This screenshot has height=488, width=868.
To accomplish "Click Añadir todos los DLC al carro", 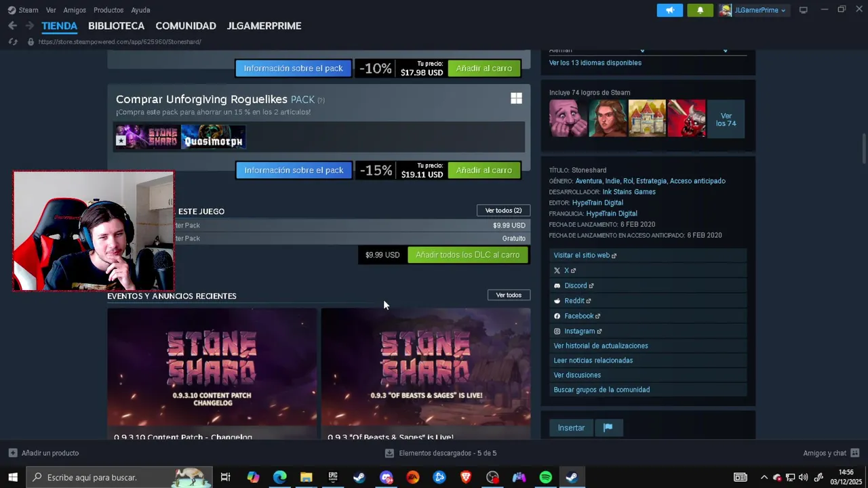I will [468, 255].
